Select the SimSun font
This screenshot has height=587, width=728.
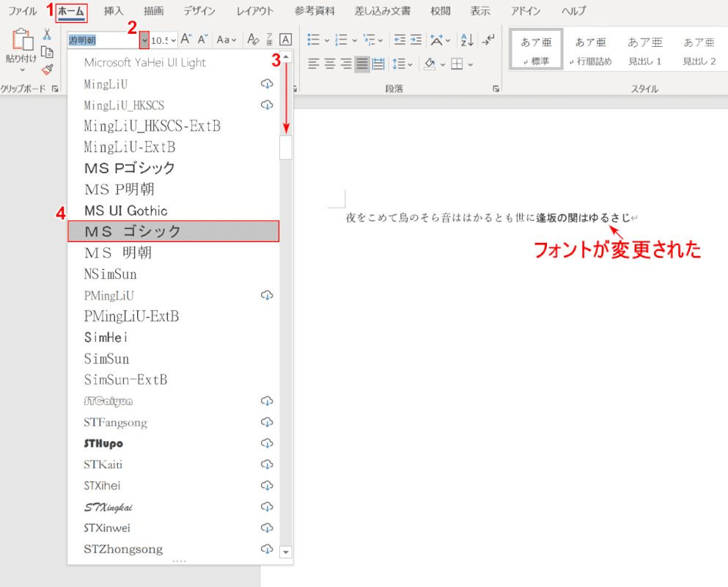173,359
